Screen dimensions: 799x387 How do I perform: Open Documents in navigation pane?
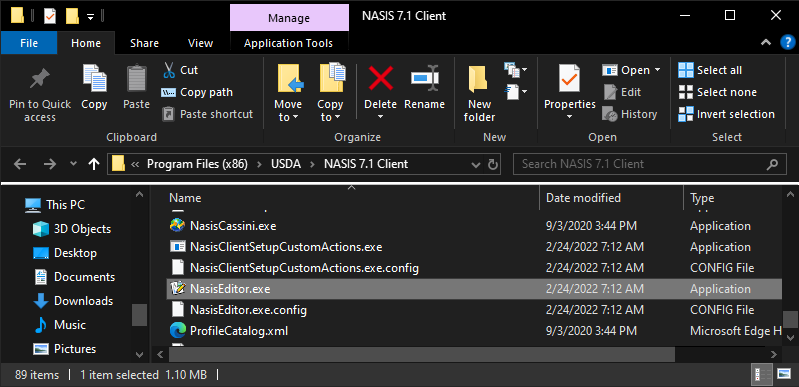(74, 277)
